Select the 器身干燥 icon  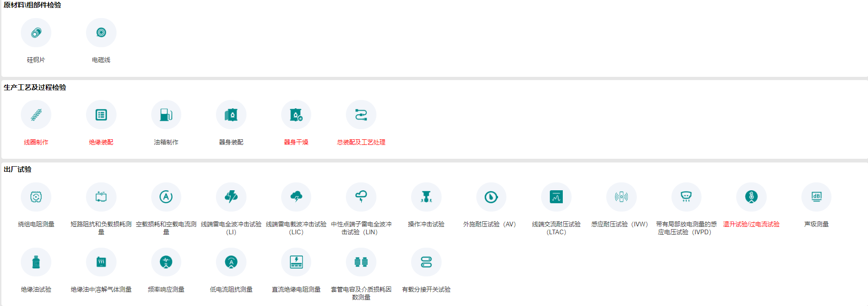click(x=296, y=115)
